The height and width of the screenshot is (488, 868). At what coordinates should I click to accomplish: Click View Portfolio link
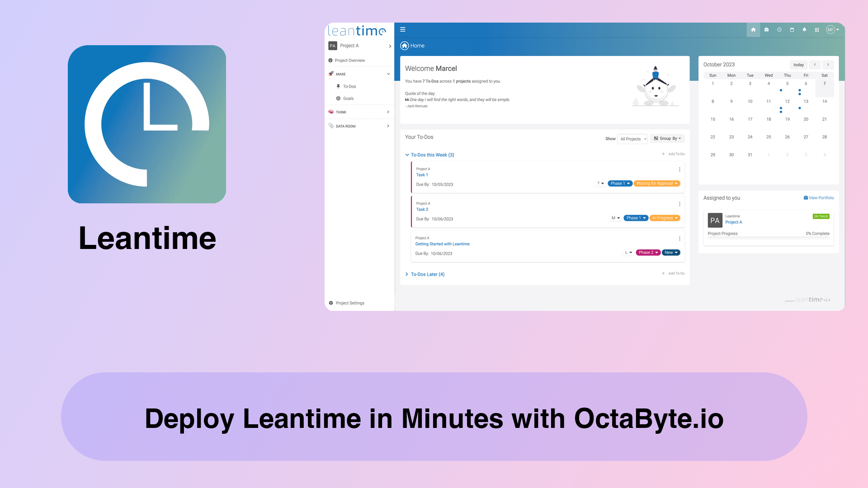point(819,197)
